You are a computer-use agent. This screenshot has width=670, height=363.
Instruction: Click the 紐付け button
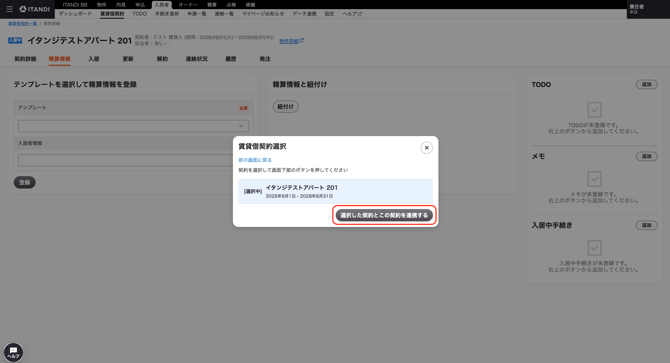click(285, 106)
